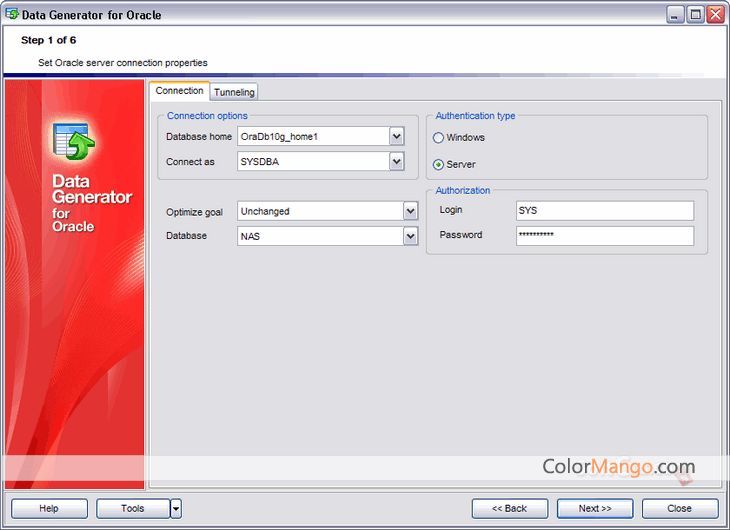The height and width of the screenshot is (530, 730).
Task: Click the 'Connection options' group label
Action: (207, 116)
